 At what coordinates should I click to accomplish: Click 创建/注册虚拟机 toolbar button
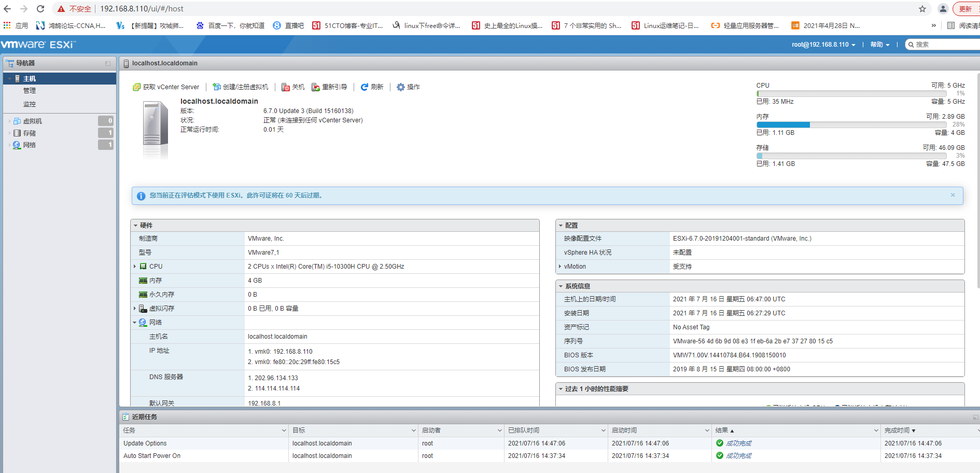pyautogui.click(x=241, y=87)
